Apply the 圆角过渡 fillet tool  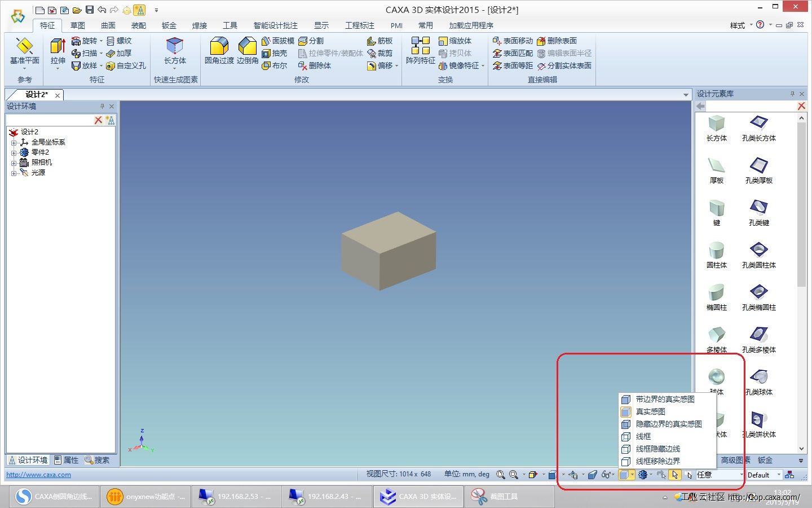[x=219, y=51]
